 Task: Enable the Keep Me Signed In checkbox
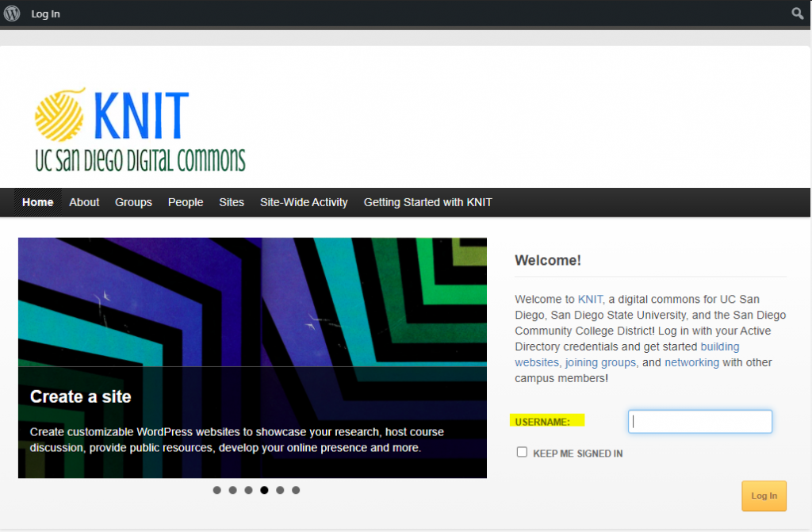(x=522, y=452)
